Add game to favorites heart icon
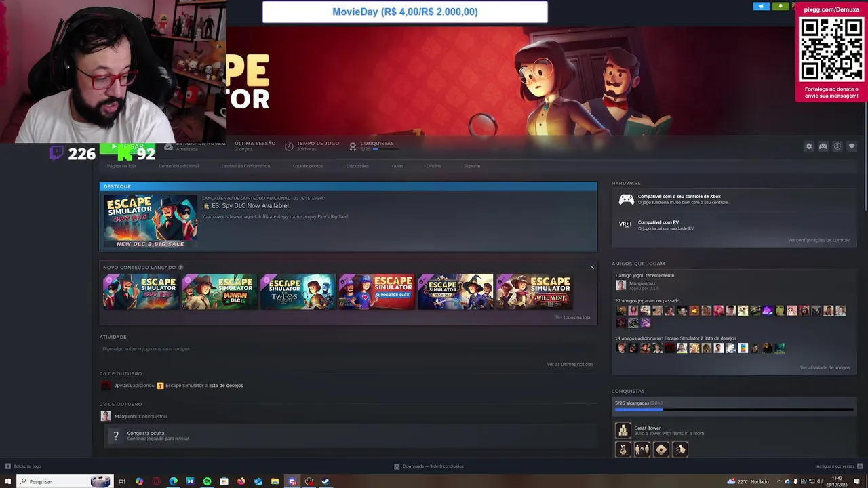Image resolution: width=868 pixels, height=488 pixels. [852, 146]
